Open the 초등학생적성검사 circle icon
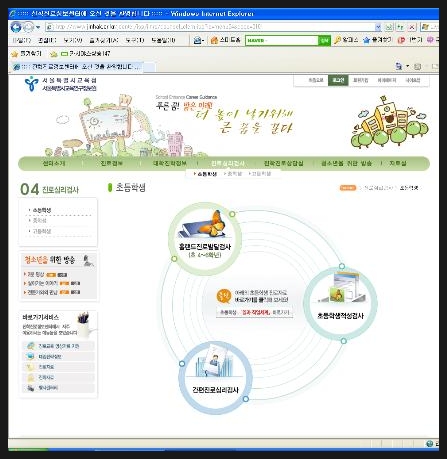The height and width of the screenshot is (459, 447). [x=340, y=304]
